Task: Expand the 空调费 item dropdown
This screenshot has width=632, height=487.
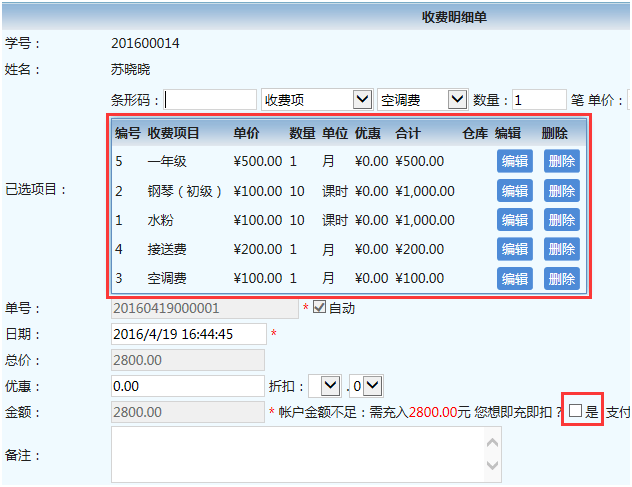Action: (x=422, y=100)
